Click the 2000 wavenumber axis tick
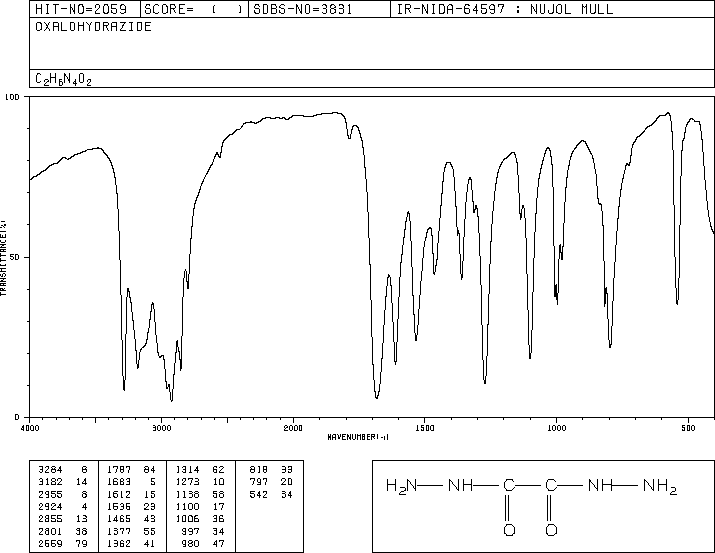715x553 pixels. click(x=293, y=428)
